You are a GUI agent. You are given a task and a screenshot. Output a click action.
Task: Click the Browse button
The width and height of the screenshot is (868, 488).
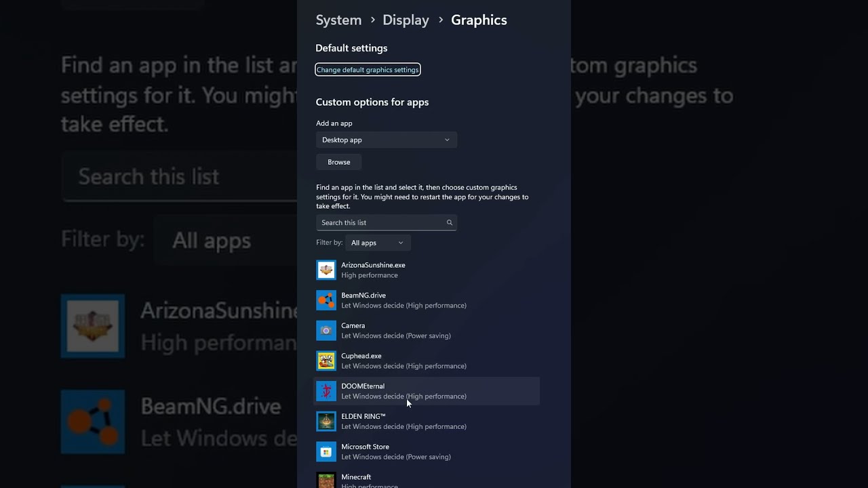[x=339, y=162]
